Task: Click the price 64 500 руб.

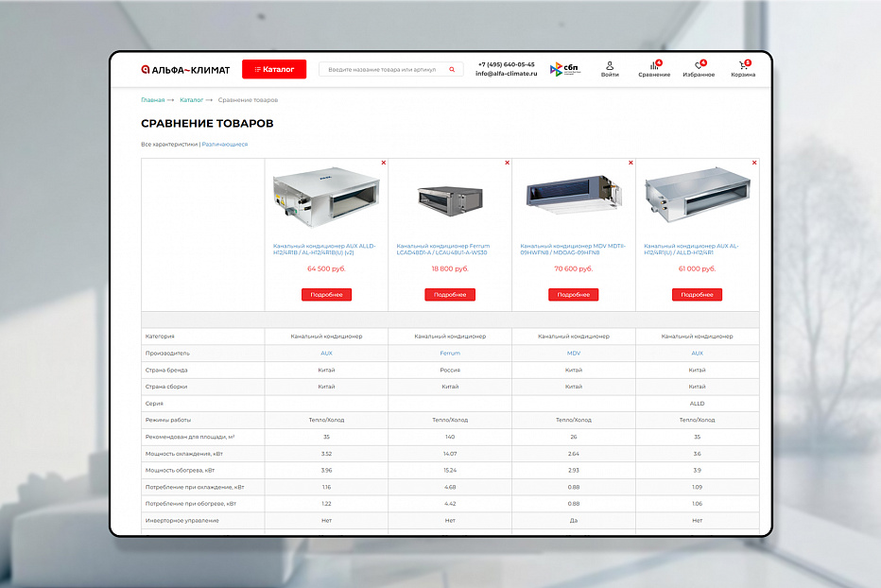Action: 326,268
